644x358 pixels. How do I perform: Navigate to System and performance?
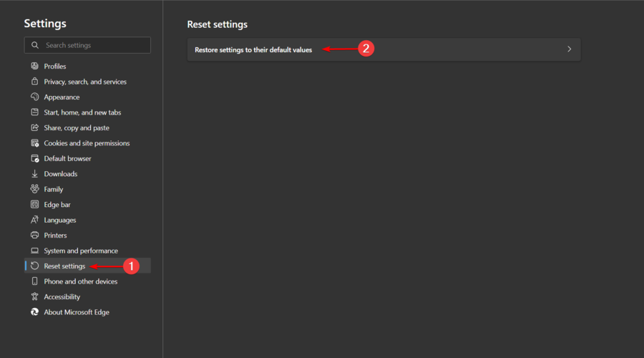tap(81, 251)
